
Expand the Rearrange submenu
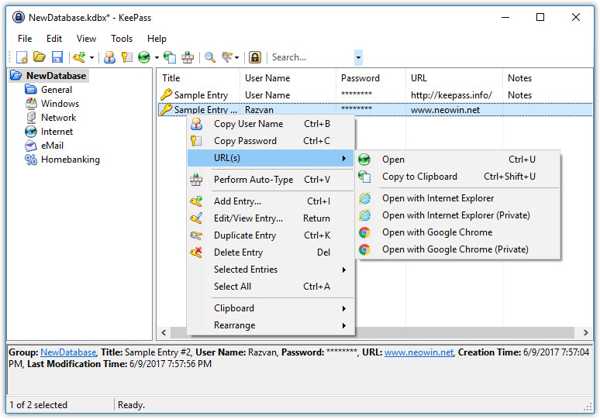click(x=271, y=325)
